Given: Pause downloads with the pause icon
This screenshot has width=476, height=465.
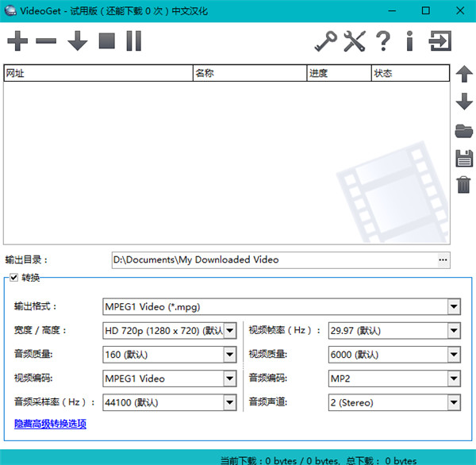Looking at the screenshot, I should [x=133, y=41].
